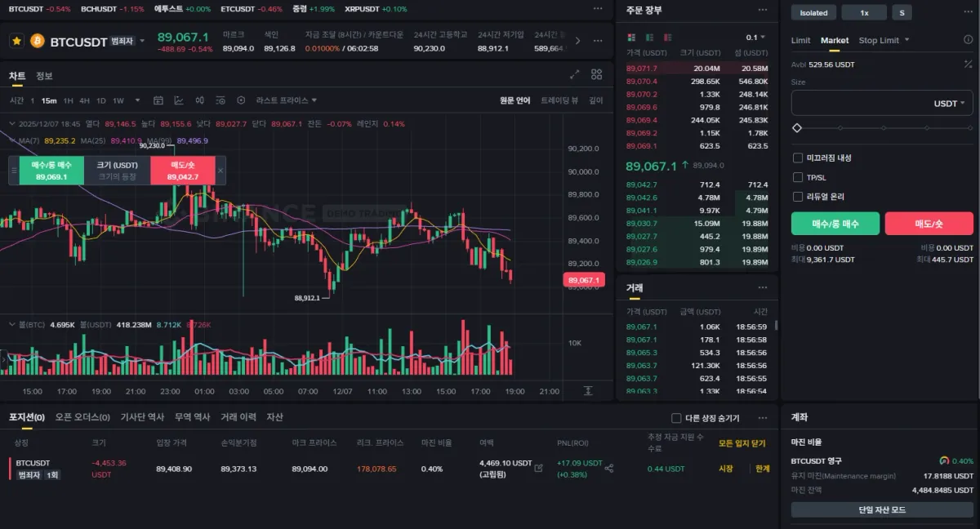Open the trades panel three-dot menu

click(x=763, y=287)
